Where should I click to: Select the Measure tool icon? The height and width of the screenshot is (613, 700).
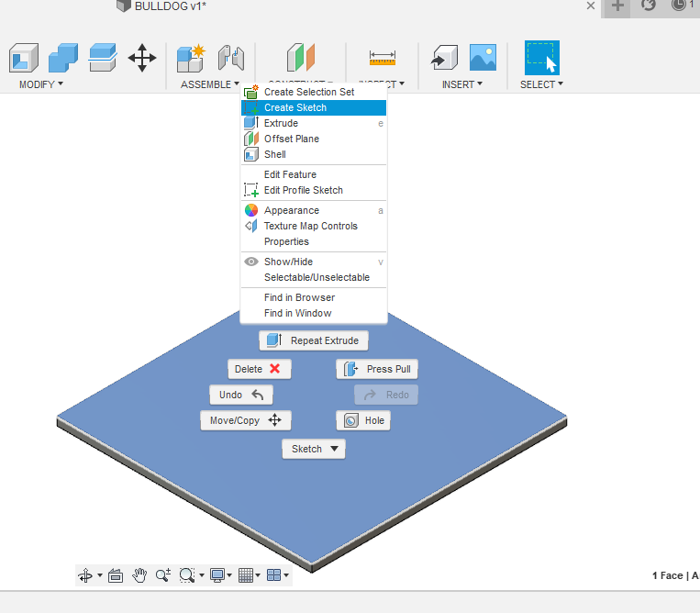click(x=383, y=58)
